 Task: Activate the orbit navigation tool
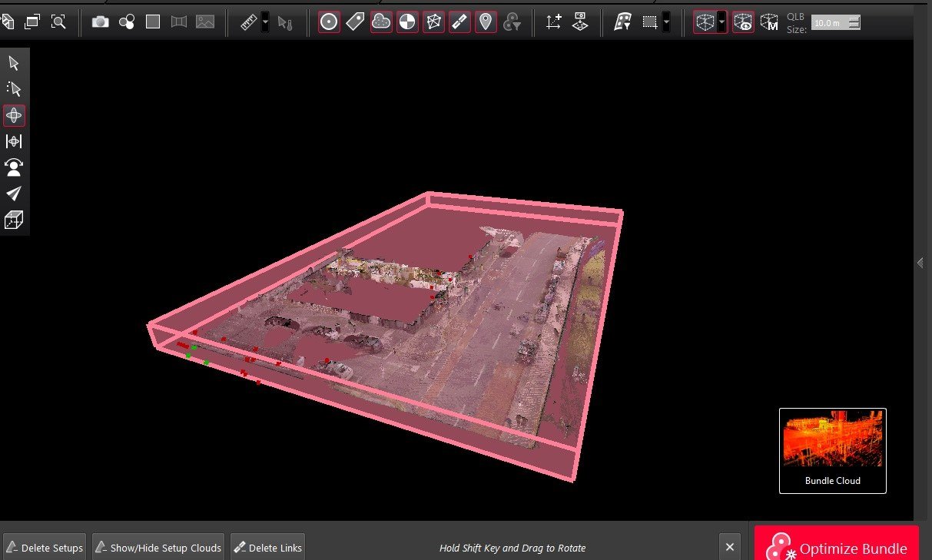pos(14,115)
